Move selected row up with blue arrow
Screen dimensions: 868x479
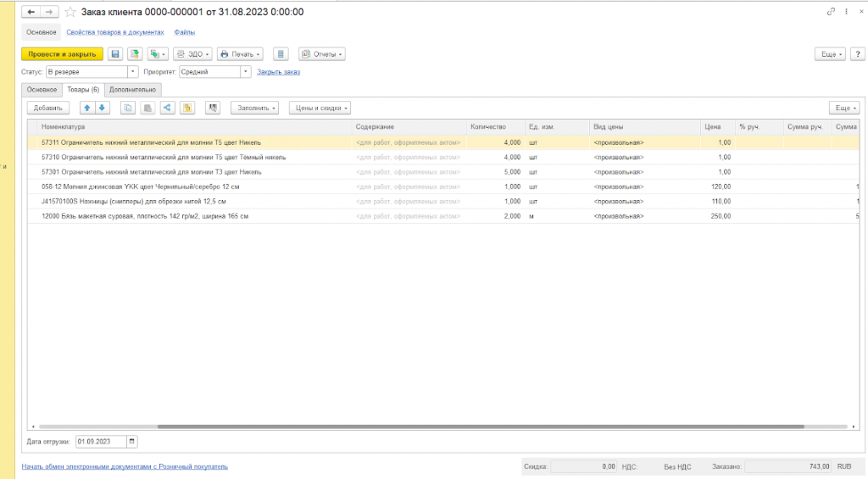click(86, 108)
